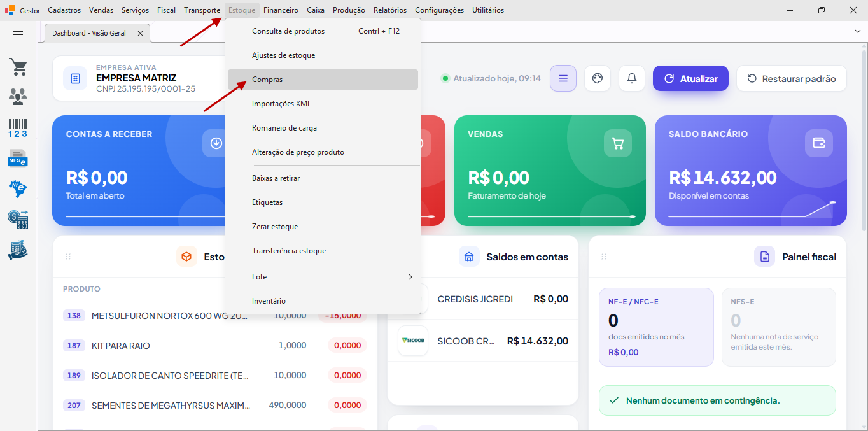The height and width of the screenshot is (431, 868).
Task: Open the shopping cart sidebar icon
Action: point(18,67)
